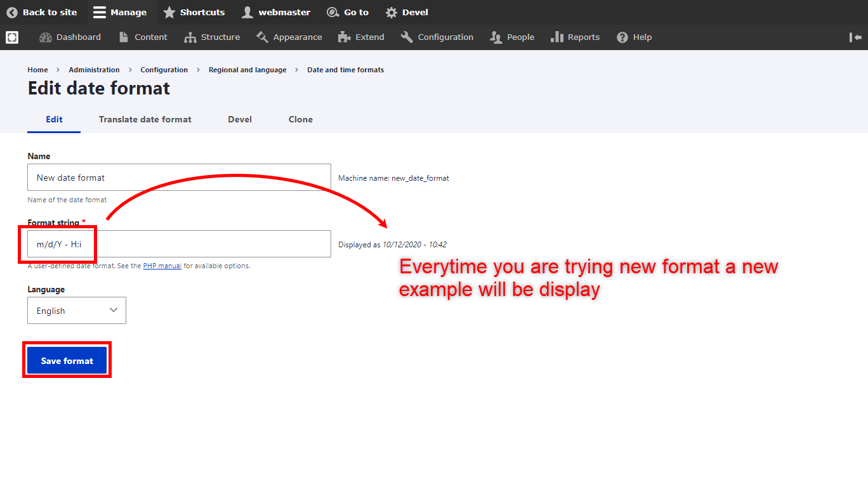This screenshot has width=868, height=487.
Task: Click the Reports bar chart icon
Action: (x=557, y=37)
